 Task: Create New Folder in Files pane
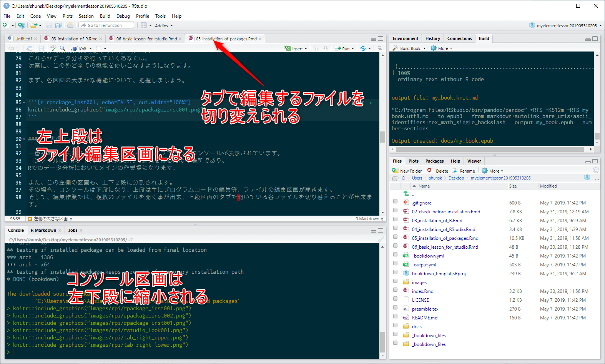click(407, 171)
